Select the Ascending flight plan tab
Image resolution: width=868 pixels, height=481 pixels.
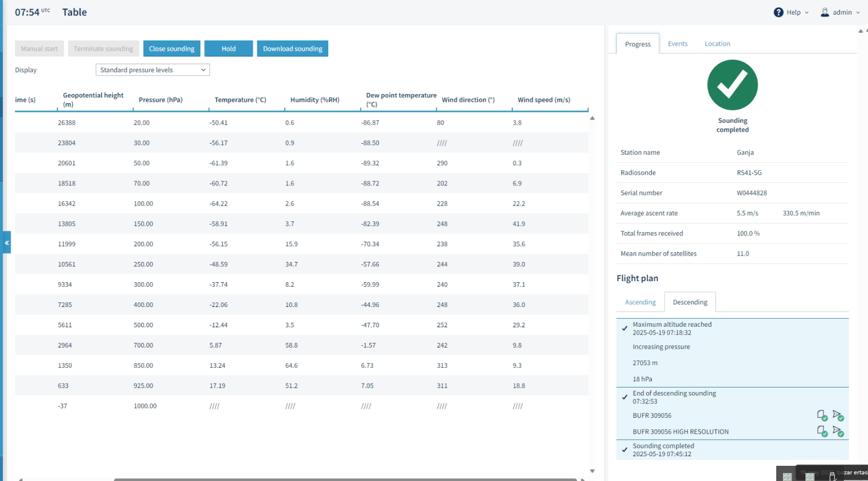(640, 302)
